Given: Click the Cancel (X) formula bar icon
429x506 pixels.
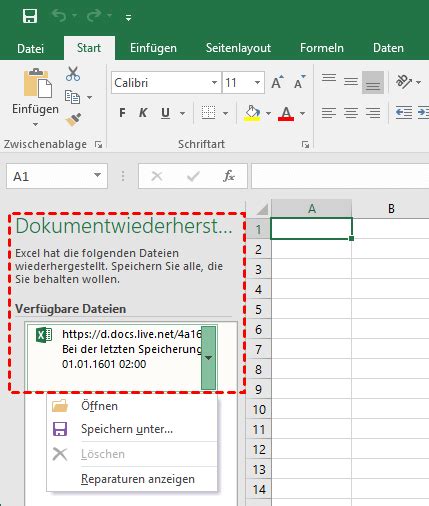Looking at the screenshot, I should point(157,176).
